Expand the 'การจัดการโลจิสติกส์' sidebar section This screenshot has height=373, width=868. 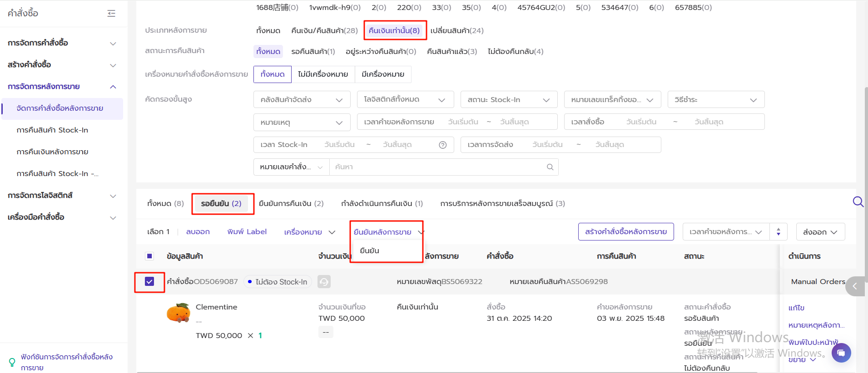click(62, 196)
